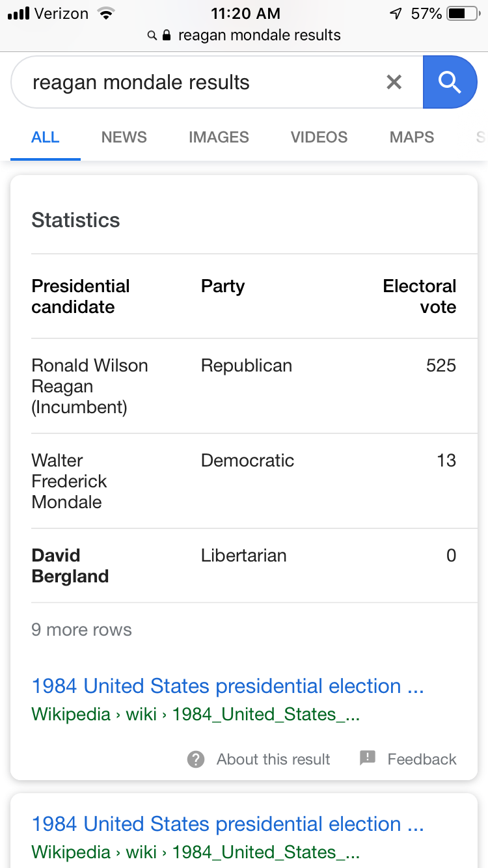Click the David Berglund candidate name
488x868 pixels.
(70, 566)
